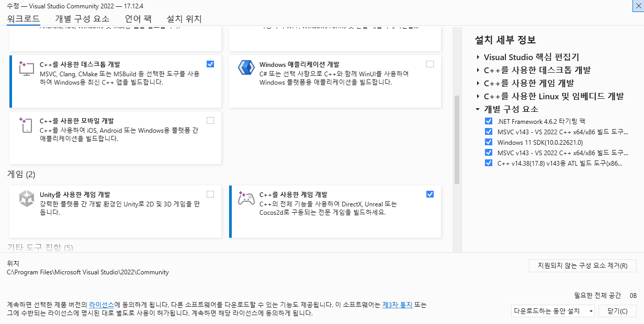Open the 라이선스 link

(x=101, y=304)
